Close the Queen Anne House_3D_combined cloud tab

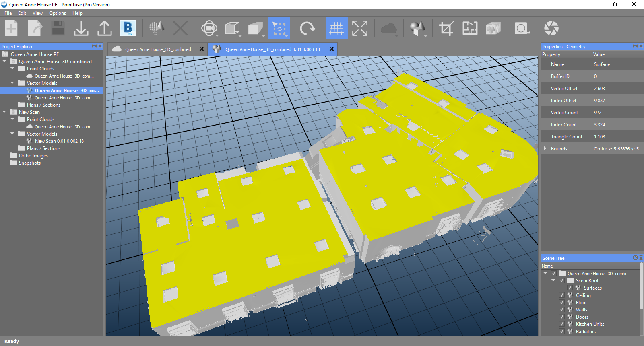tap(202, 49)
